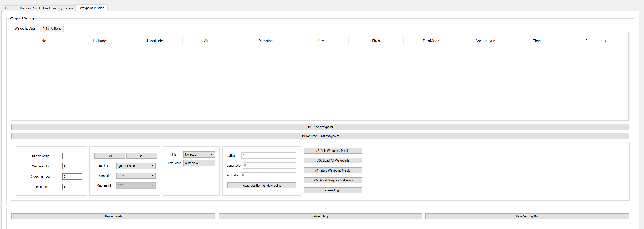Viewport: 644px width, 229px height.
Task: Click into the Max velocity field
Action: [x=72, y=166]
